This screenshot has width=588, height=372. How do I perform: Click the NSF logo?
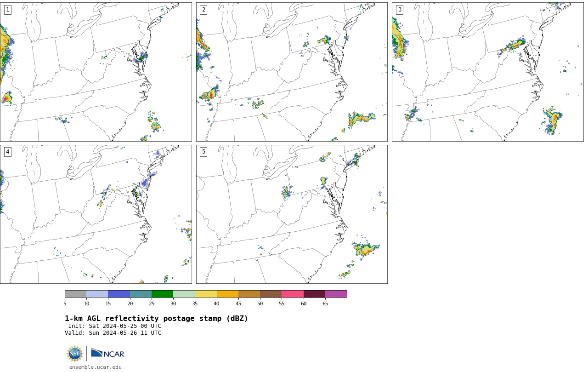point(75,354)
